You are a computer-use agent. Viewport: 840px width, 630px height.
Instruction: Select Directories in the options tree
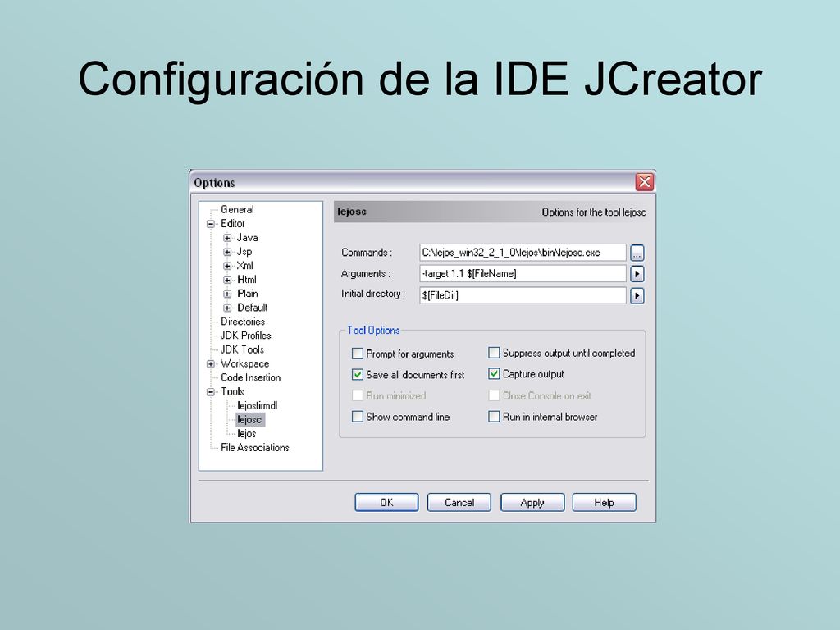243,322
